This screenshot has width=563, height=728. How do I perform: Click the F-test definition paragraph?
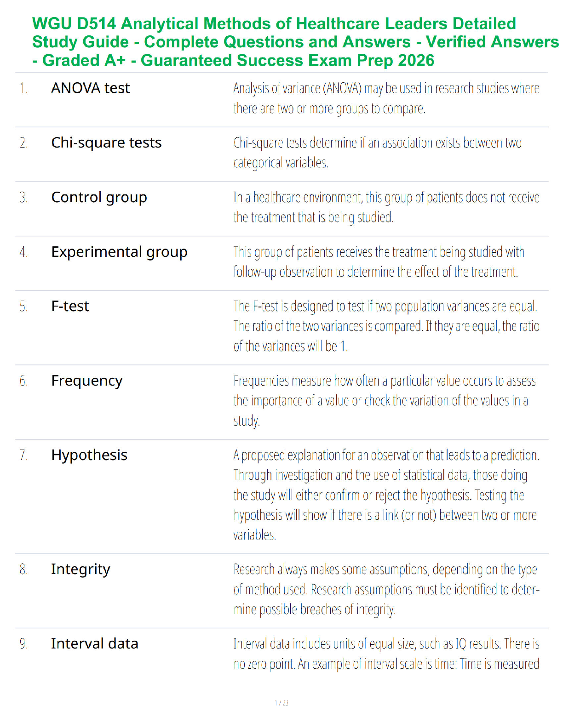[x=386, y=326]
